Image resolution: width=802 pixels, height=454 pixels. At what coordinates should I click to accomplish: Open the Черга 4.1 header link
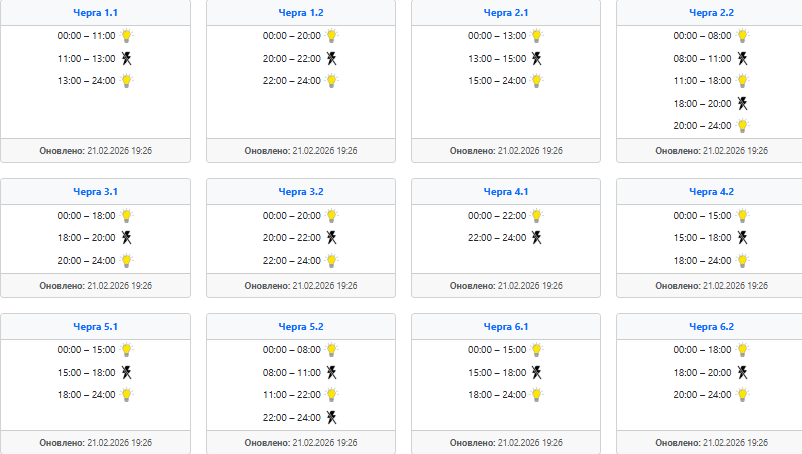(x=506, y=191)
